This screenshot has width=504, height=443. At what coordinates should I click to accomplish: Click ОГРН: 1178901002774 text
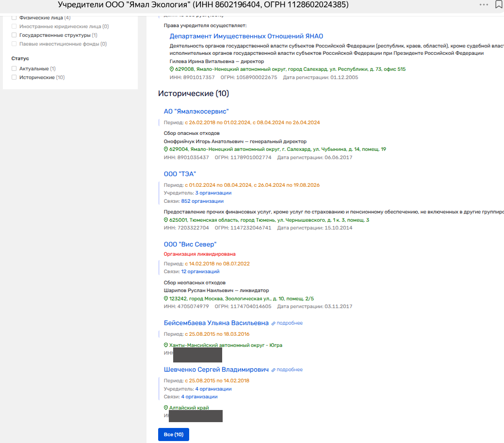click(x=243, y=158)
